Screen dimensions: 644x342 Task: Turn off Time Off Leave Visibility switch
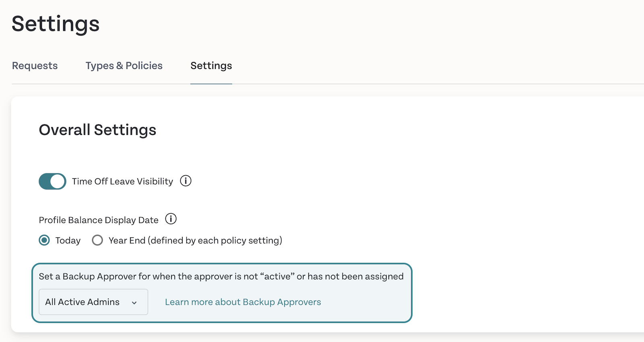click(52, 181)
